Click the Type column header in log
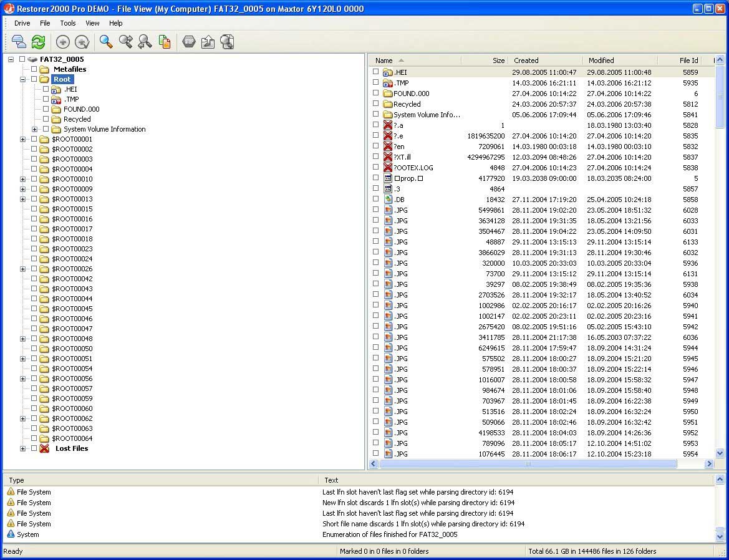The image size is (729, 560). tap(161, 480)
